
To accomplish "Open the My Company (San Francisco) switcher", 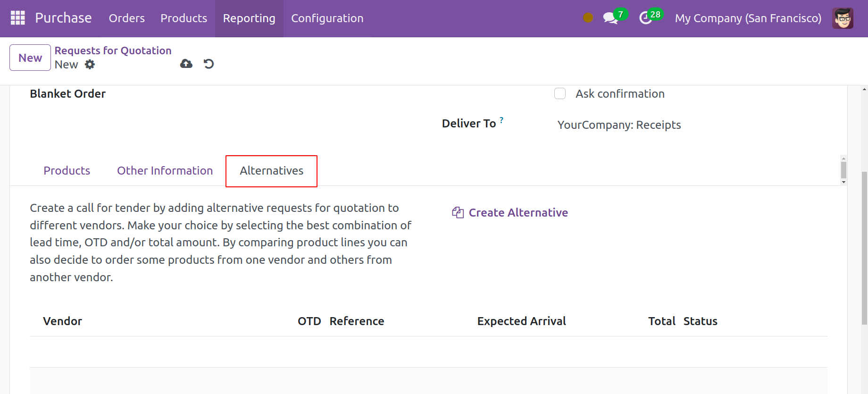I will point(748,18).
